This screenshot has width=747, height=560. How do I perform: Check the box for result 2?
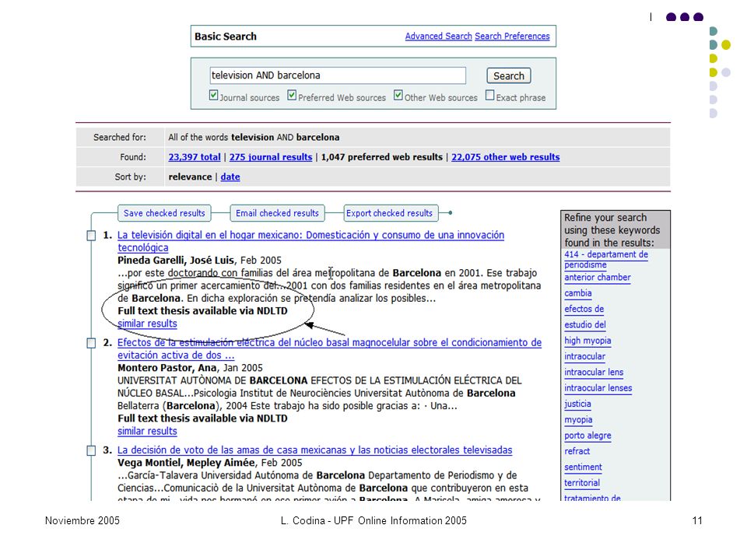tap(91, 343)
